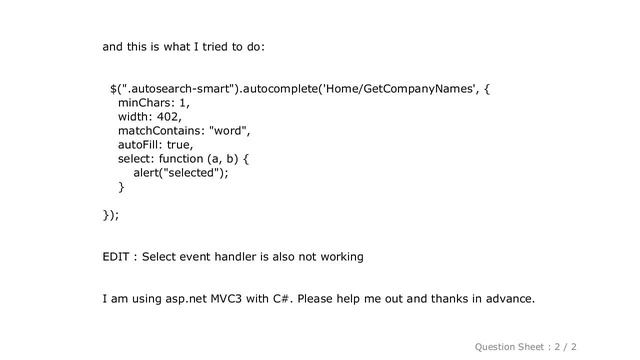This screenshot has width=640, height=360.
Task: Click the 'select: function (a, b)' line
Action: click(x=183, y=159)
